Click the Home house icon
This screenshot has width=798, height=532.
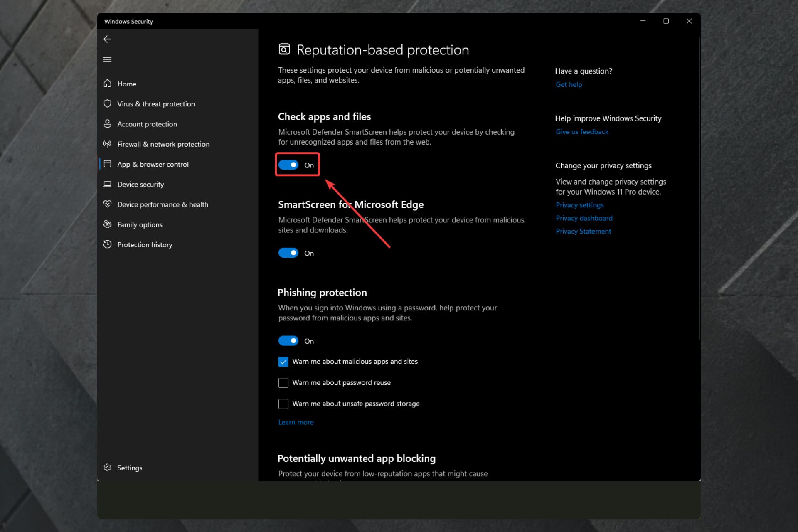[107, 84]
